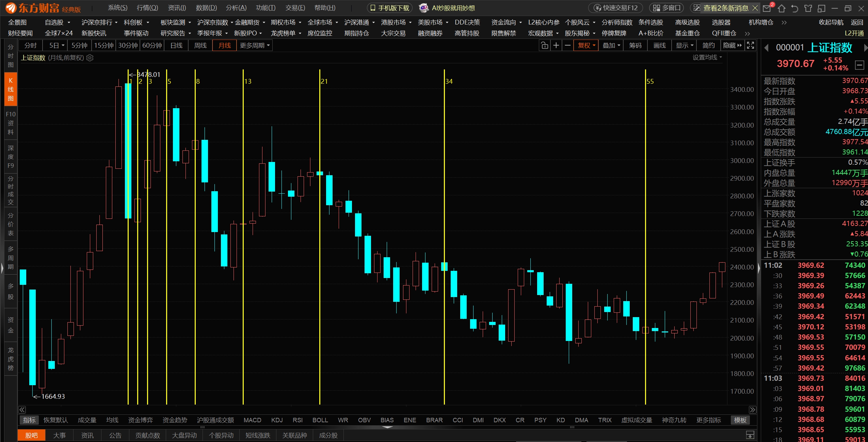The width and height of the screenshot is (868, 442).
Task: Open the mail messages envelope icon
Action: point(767,8)
